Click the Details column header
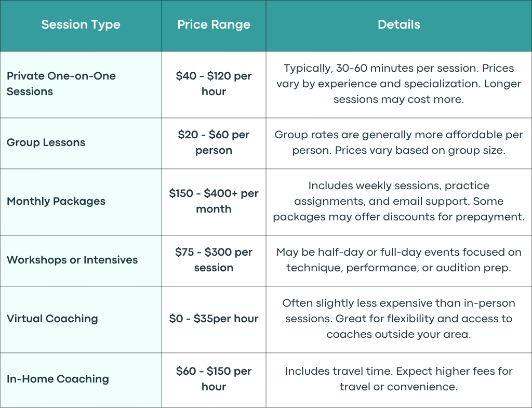Image resolution: width=532 pixels, height=408 pixels. (398, 24)
